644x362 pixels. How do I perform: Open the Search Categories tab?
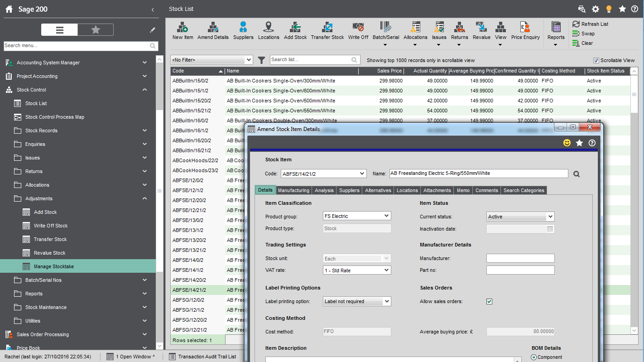coord(524,190)
